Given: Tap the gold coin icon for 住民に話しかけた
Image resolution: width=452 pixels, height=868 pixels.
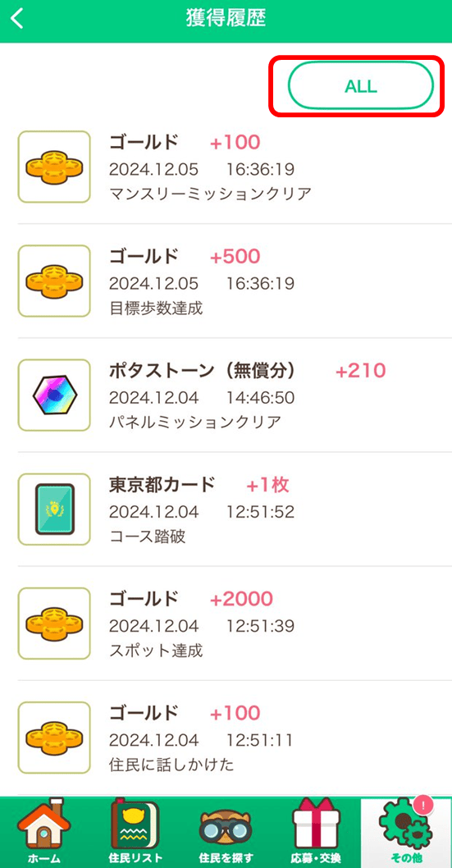Looking at the screenshot, I should [x=54, y=738].
